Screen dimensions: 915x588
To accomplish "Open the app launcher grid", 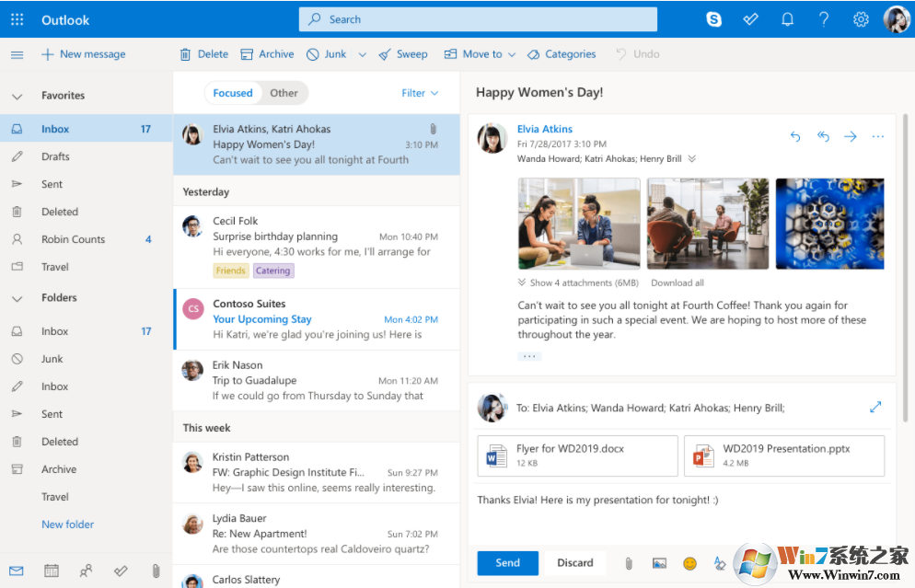I will click(17, 20).
